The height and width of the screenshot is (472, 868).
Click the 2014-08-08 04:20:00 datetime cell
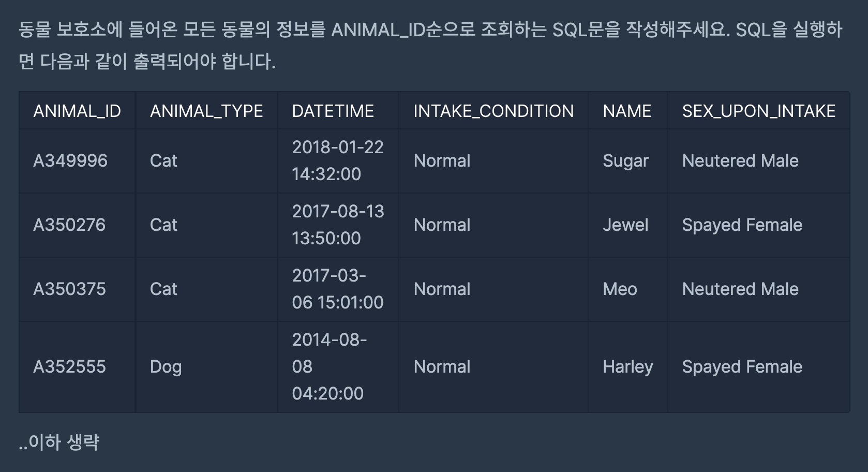pos(338,367)
